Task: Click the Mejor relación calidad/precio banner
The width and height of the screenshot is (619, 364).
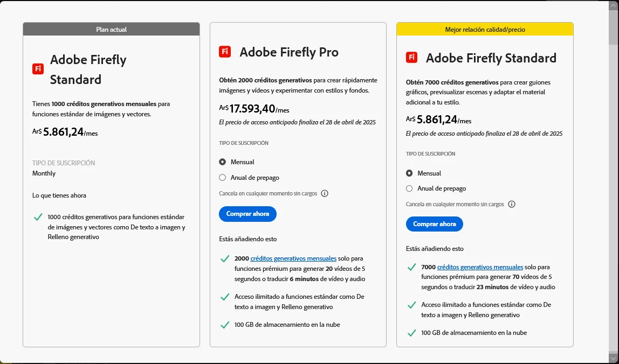Action: (x=485, y=29)
